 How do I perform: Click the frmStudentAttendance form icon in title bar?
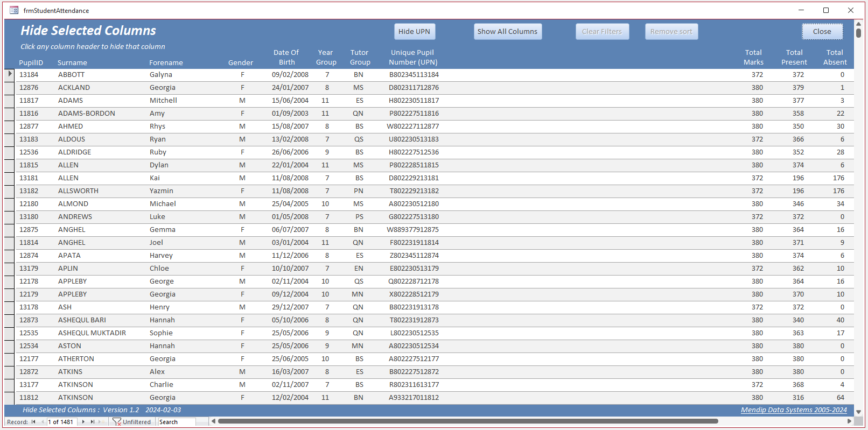14,10
